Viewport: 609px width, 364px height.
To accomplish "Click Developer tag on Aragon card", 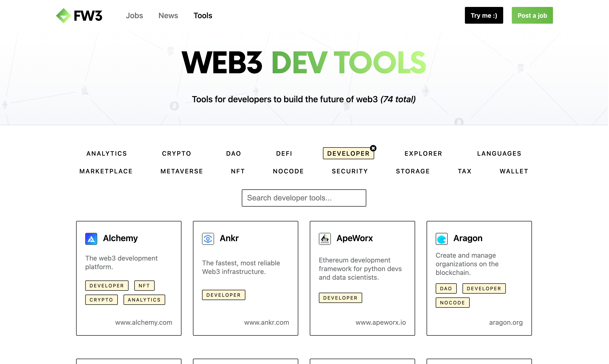I will (484, 289).
